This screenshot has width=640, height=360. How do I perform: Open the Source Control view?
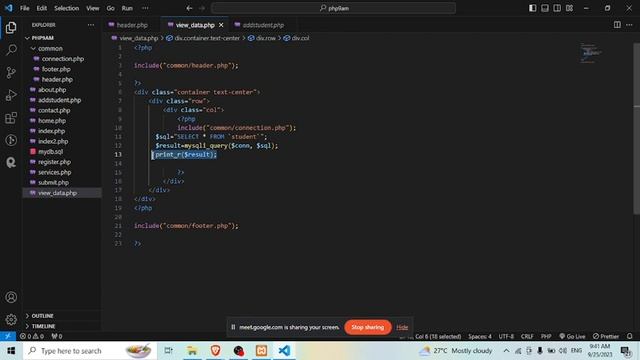(11, 73)
